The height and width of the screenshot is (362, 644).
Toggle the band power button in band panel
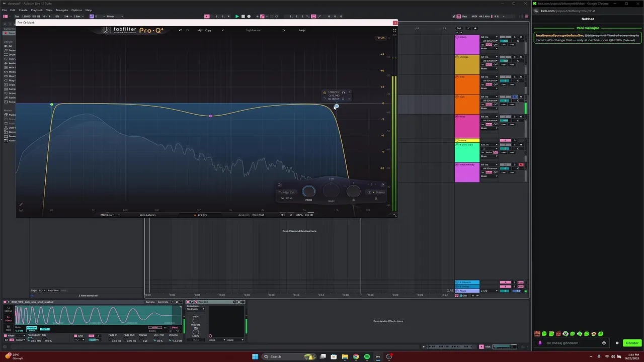point(279,185)
